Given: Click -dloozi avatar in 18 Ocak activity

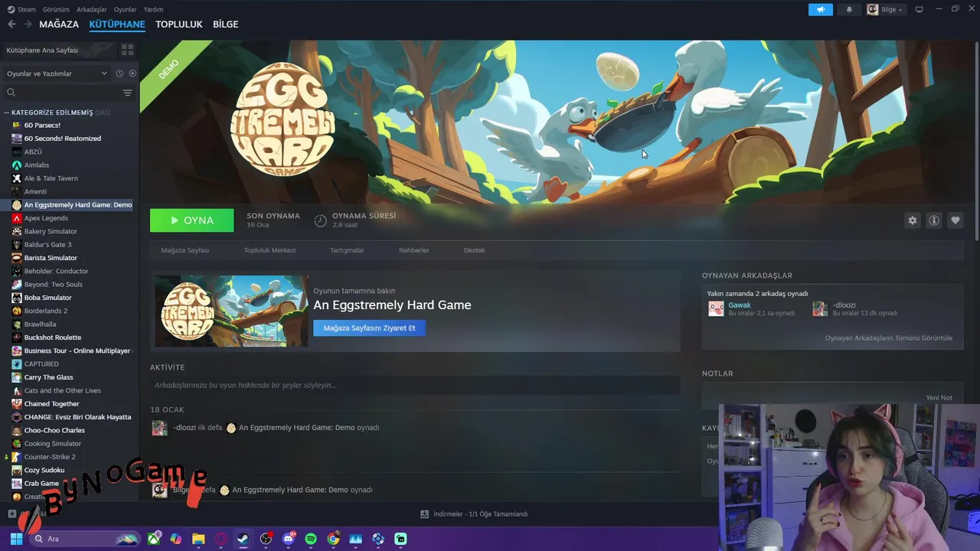Looking at the screenshot, I should (x=159, y=429).
